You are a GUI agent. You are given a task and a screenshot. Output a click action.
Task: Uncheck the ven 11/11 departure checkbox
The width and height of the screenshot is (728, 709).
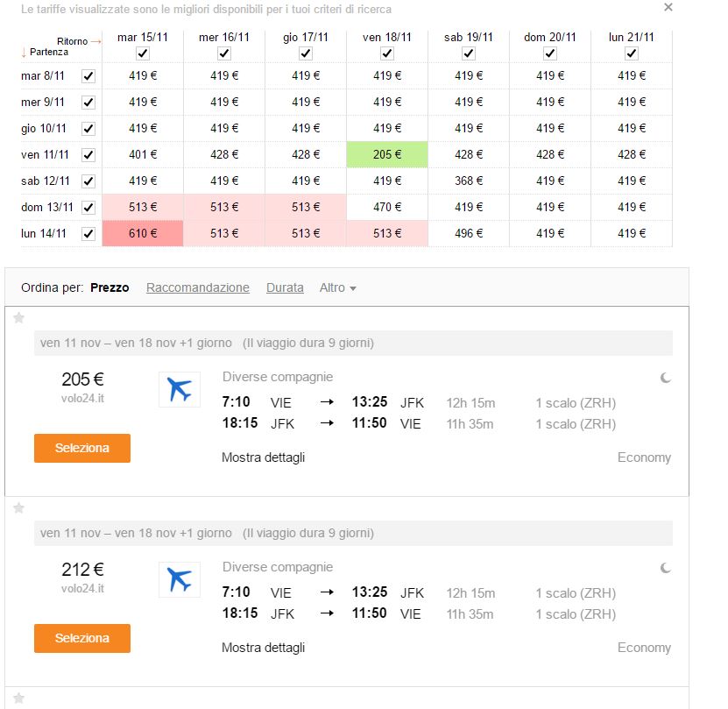(88, 155)
